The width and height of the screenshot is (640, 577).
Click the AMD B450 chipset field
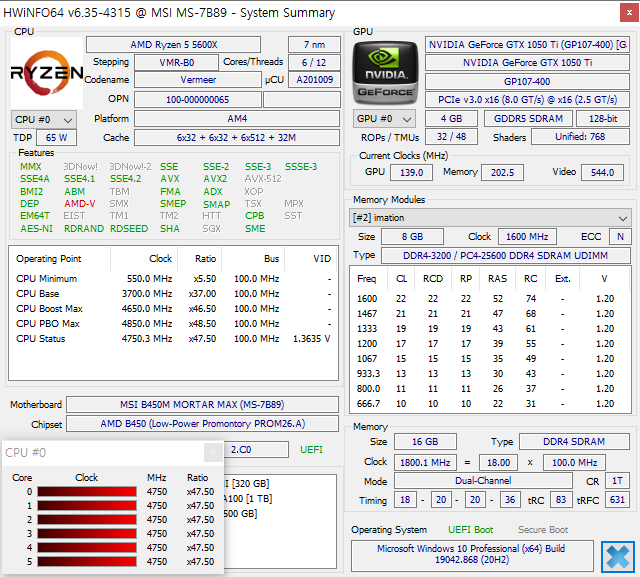(202, 424)
